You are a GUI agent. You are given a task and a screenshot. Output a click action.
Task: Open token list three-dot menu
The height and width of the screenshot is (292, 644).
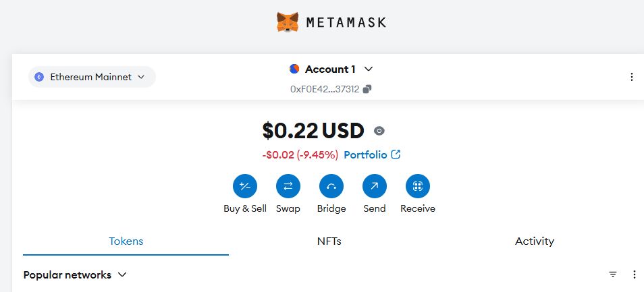[634, 274]
